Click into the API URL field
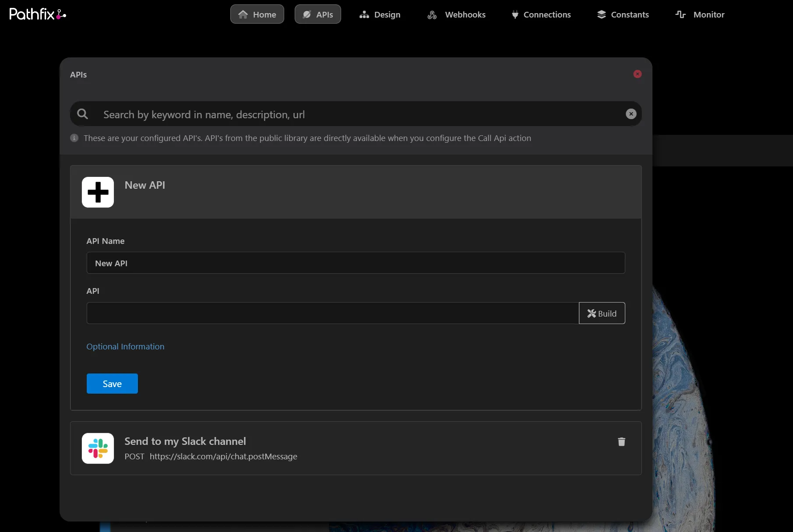Viewport: 793px width, 532px height. [x=333, y=313]
